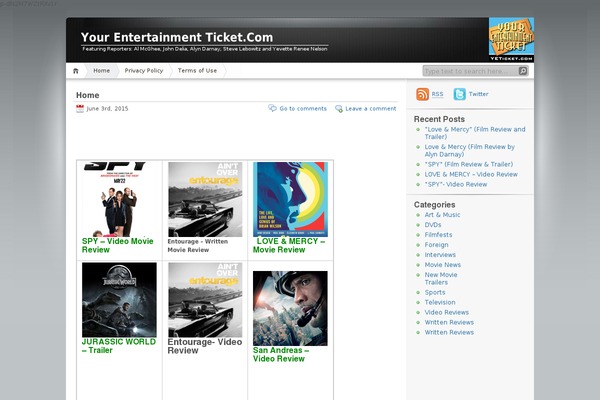Click the speech bubble icon by Go to comments
The width and height of the screenshot is (600, 400).
point(272,108)
